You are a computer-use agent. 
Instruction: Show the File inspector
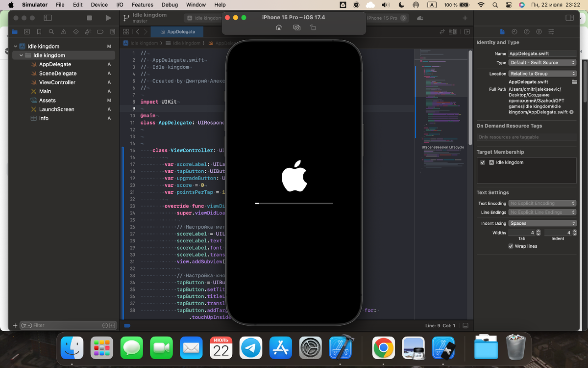(x=502, y=32)
